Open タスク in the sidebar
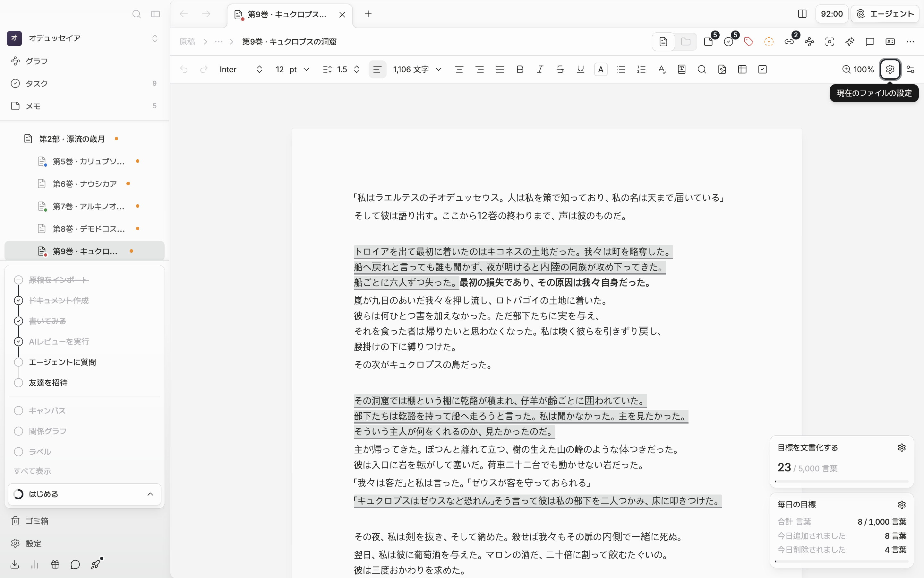The width and height of the screenshot is (924, 578). point(84,83)
